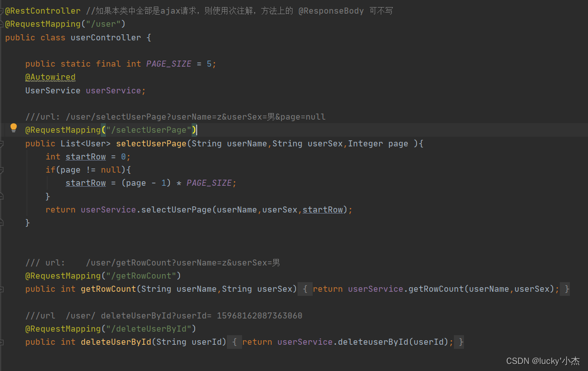Click the UserService type name
This screenshot has height=371, width=588.
tap(53, 90)
